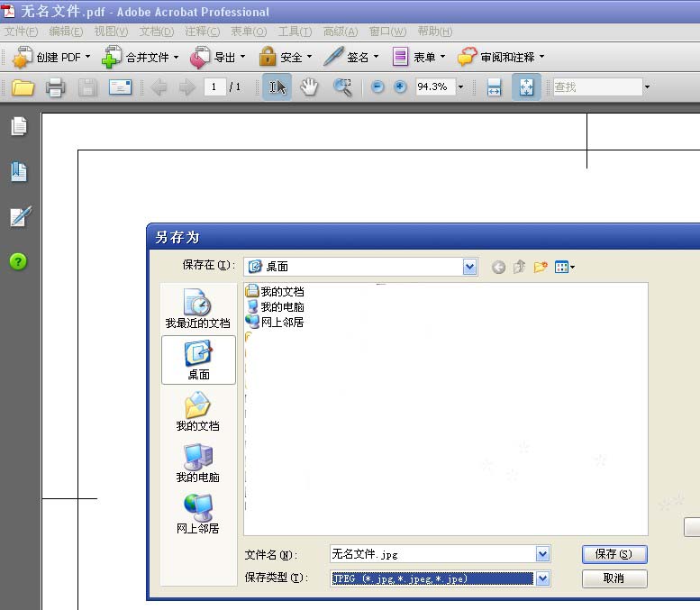Select the Hand tool
The image size is (700, 610).
click(309, 87)
